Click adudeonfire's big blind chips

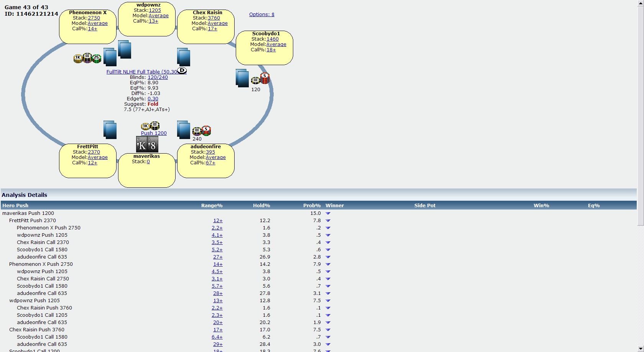(x=202, y=131)
